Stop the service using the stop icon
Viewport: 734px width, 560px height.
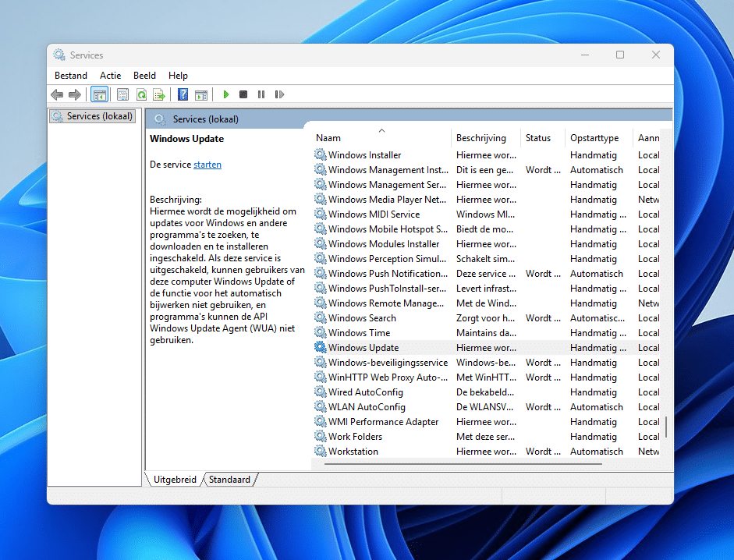(x=243, y=94)
